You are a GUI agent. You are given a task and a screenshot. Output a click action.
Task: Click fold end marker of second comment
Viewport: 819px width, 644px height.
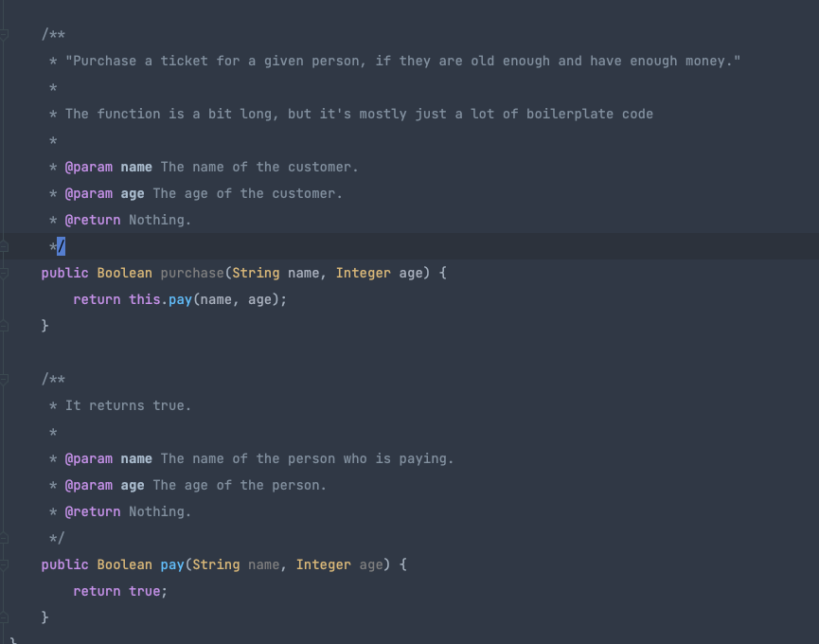tap(5, 538)
